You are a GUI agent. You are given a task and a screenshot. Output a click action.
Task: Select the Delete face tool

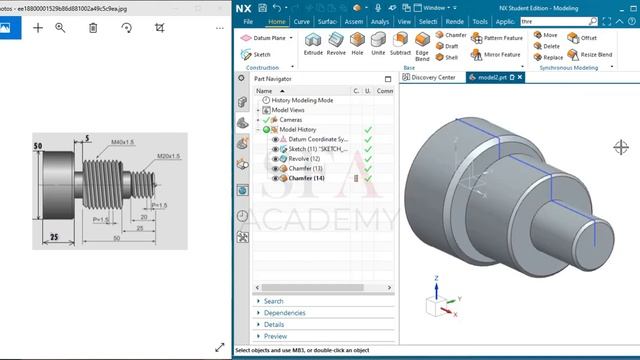(547, 46)
